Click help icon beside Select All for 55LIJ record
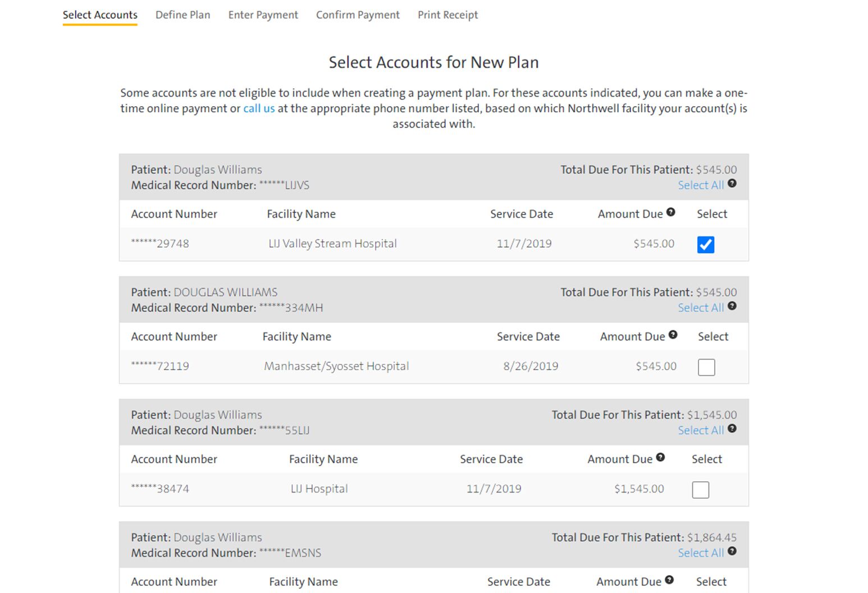 coord(732,428)
